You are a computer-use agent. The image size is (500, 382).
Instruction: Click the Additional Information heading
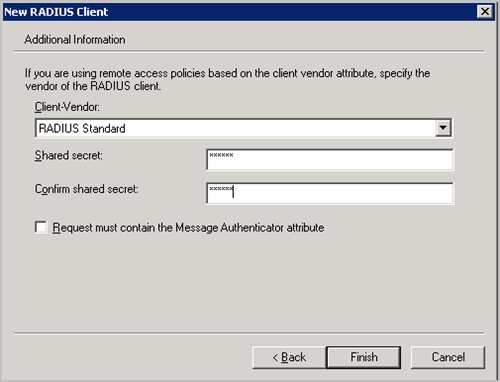coord(75,40)
